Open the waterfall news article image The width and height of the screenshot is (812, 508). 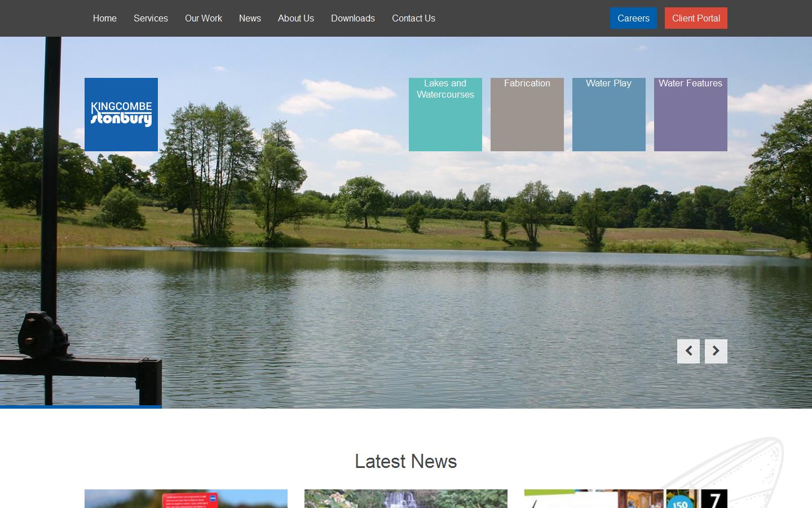pyautogui.click(x=405, y=499)
